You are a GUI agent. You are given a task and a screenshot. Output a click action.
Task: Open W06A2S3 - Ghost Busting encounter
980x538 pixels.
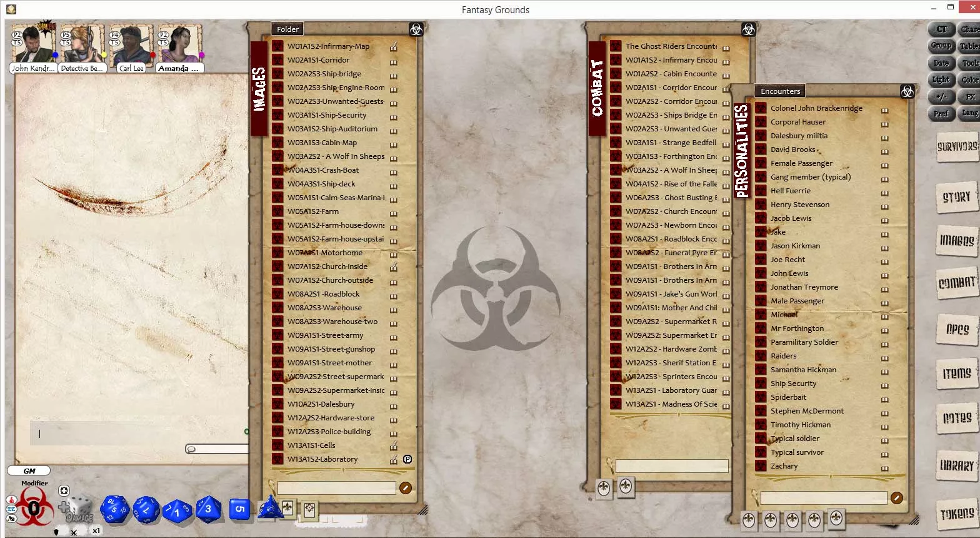coord(671,198)
